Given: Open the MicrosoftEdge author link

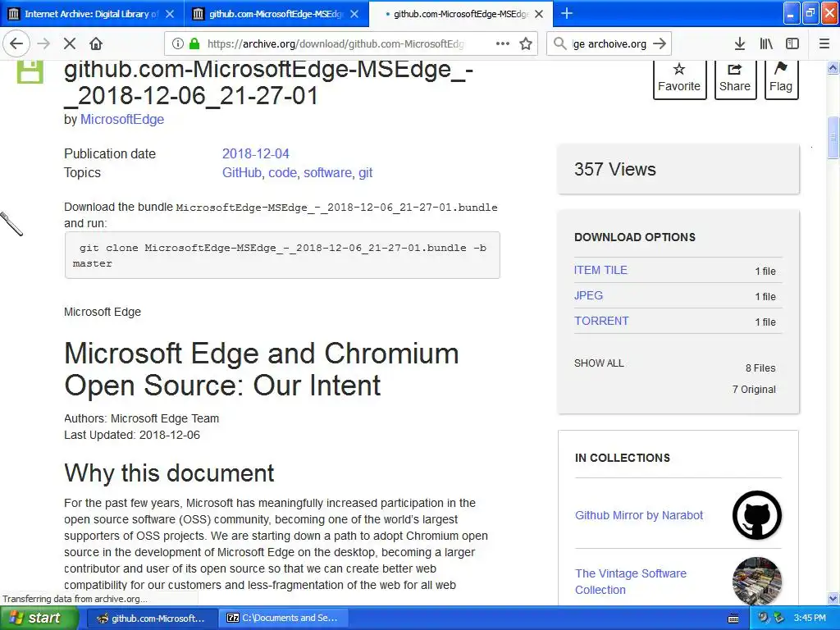Looking at the screenshot, I should (122, 120).
